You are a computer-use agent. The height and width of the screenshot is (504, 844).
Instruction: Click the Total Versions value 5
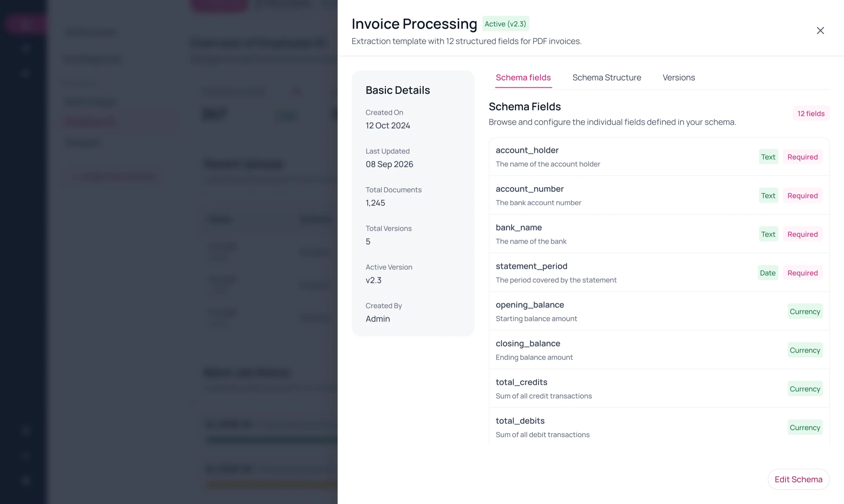click(x=368, y=242)
